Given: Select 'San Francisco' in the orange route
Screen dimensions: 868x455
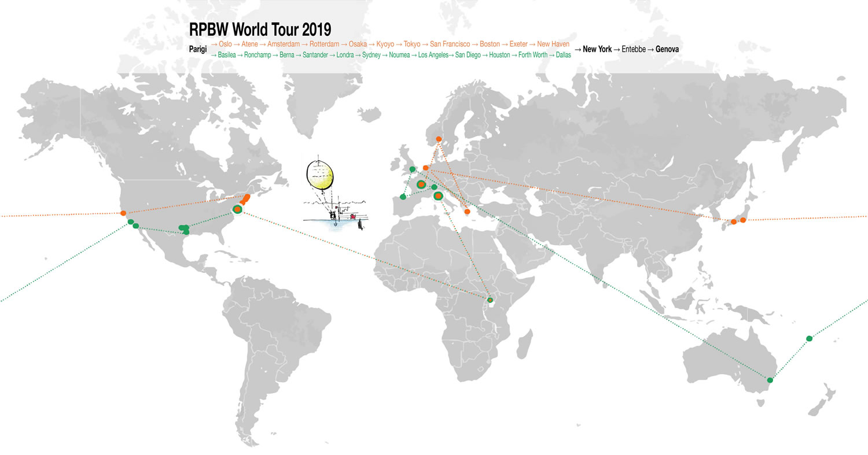Looking at the screenshot, I should 450,44.
